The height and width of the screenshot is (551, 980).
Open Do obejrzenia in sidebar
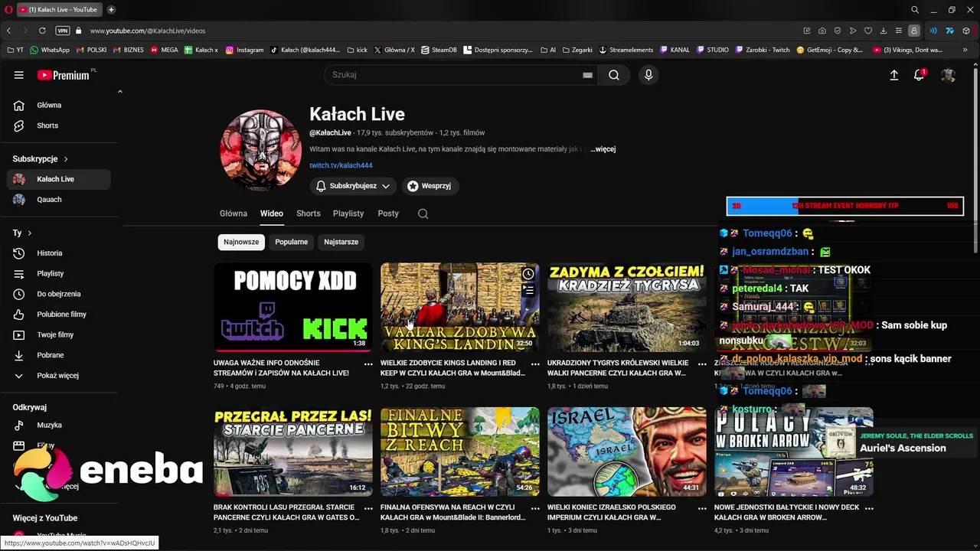(x=58, y=294)
